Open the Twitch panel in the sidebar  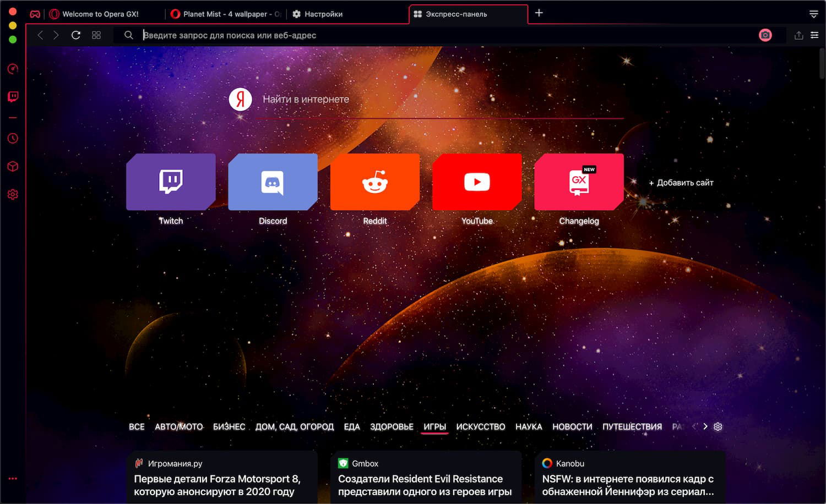pyautogui.click(x=12, y=96)
